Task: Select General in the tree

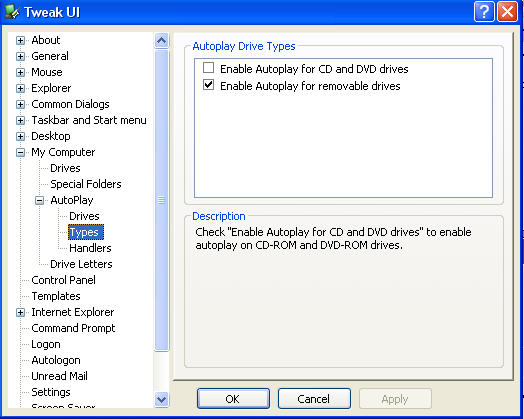Action: click(x=50, y=56)
